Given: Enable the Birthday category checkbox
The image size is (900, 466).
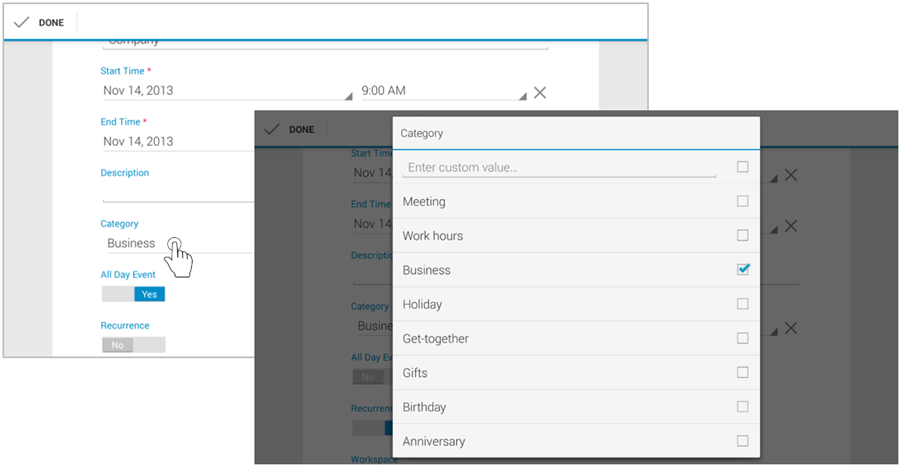Looking at the screenshot, I should [742, 407].
